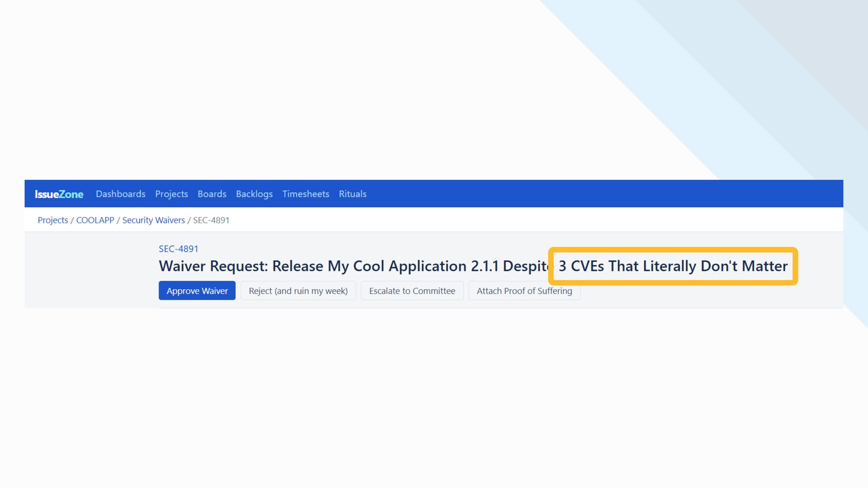Click the IssueZone logo
868x488 pixels.
[59, 194]
